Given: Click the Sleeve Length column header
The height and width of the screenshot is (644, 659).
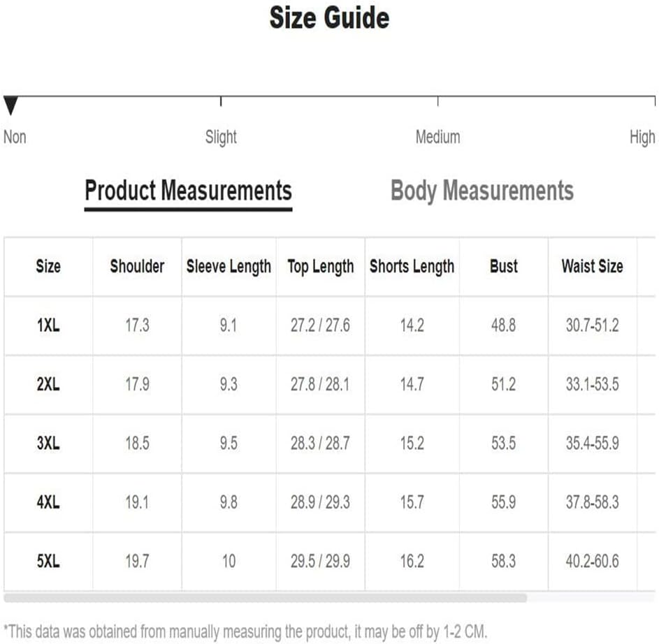Looking at the screenshot, I should click(x=229, y=267).
